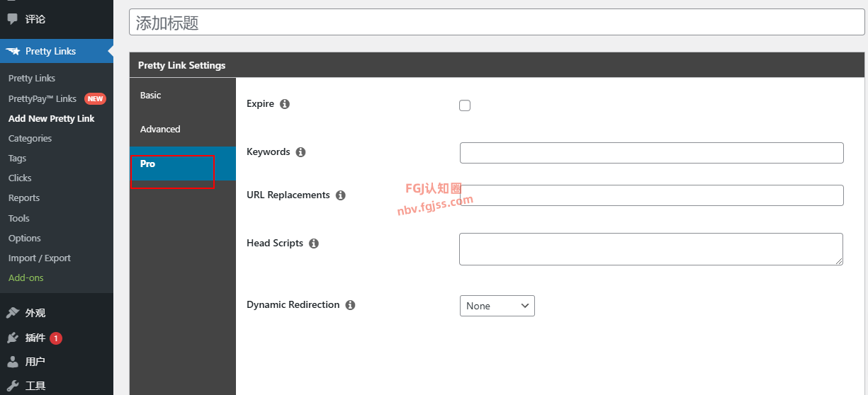Switch to the Basic tab

pos(183,95)
